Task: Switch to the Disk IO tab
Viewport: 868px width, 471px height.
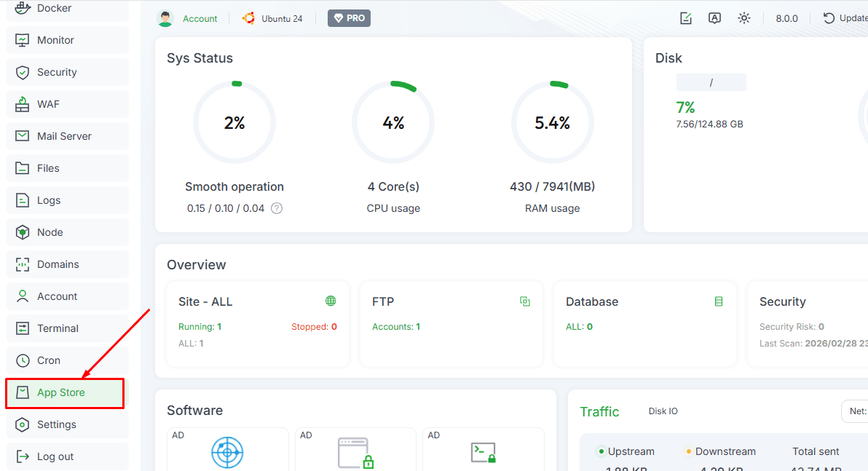Action: (663, 411)
